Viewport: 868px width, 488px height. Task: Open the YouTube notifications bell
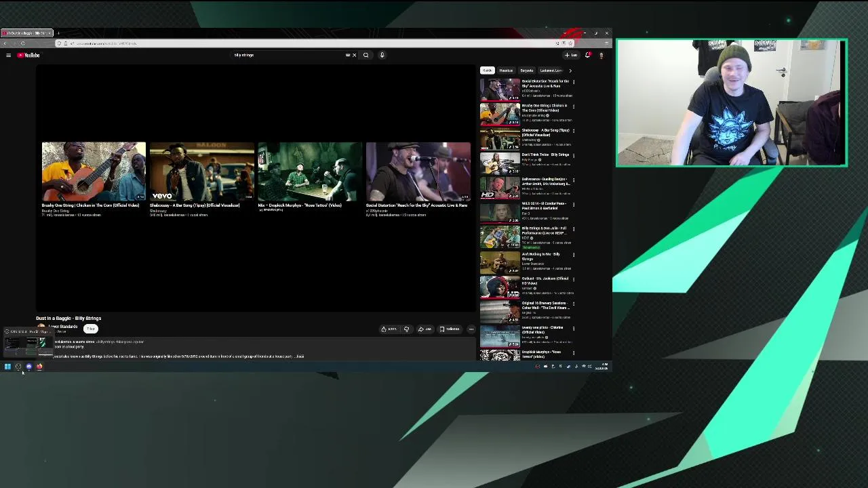(587, 55)
